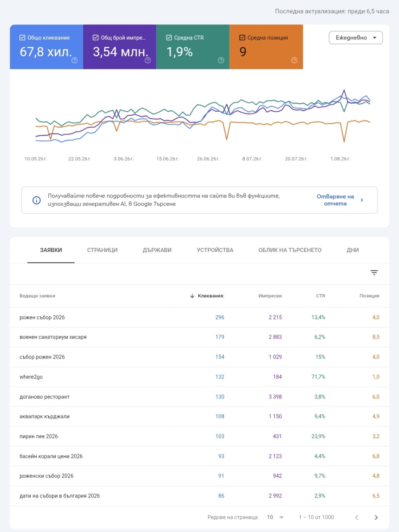Open help icon on total impressions card
The height and width of the screenshot is (532, 399).
[x=148, y=60]
